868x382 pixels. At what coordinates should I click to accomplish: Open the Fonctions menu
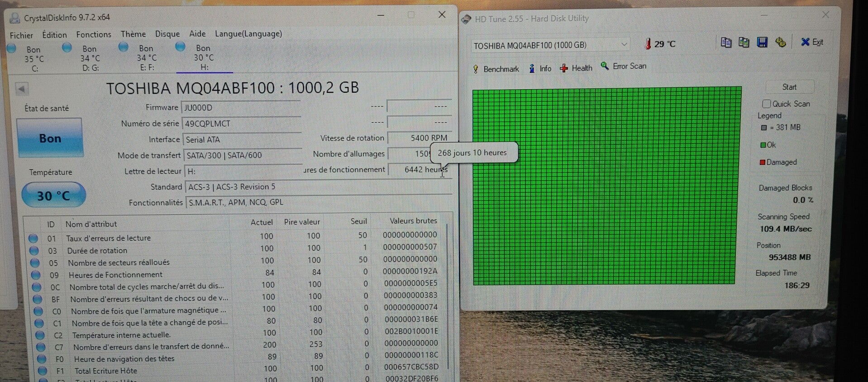94,34
